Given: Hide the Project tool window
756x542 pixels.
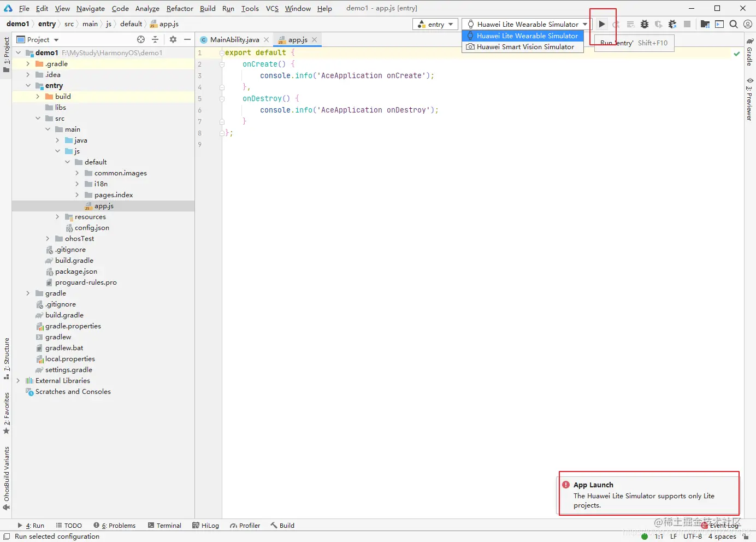Looking at the screenshot, I should pyautogui.click(x=187, y=39).
